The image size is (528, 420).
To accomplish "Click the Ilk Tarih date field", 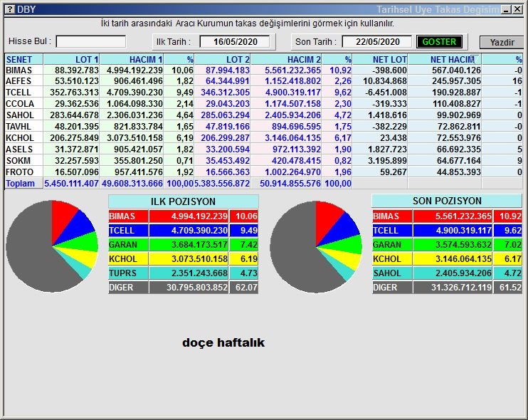I will click(235, 42).
